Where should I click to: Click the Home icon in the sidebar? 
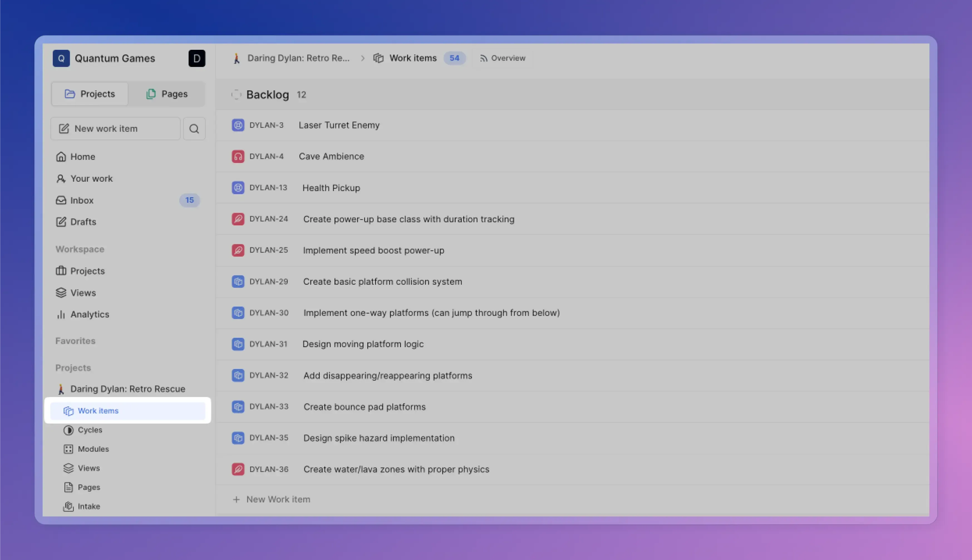coord(61,157)
